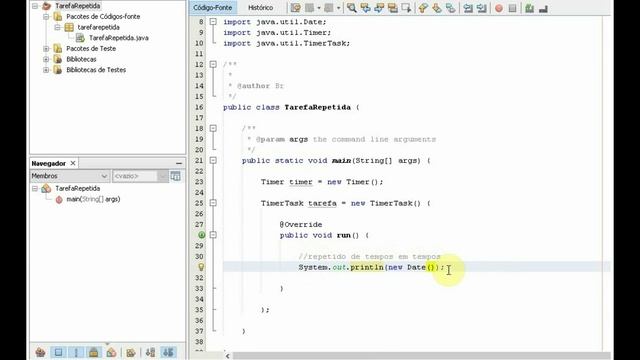
Task: Select Bibliotecas folder in tree
Action: click(81, 59)
